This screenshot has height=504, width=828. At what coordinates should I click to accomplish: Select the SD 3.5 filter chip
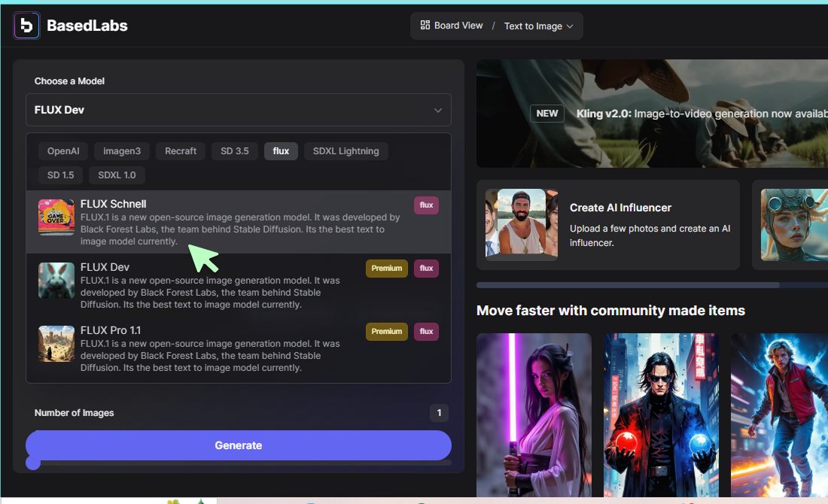point(234,151)
